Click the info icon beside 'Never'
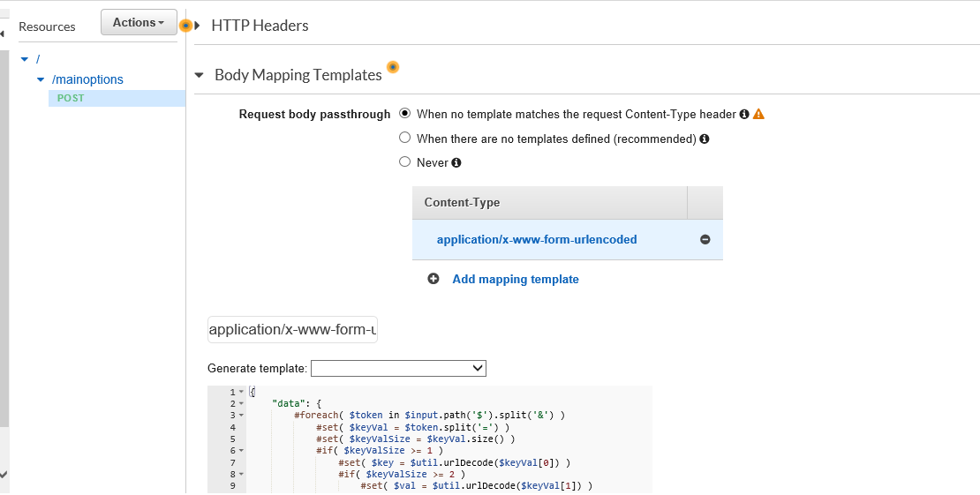This screenshot has width=980, height=495. pos(456,162)
